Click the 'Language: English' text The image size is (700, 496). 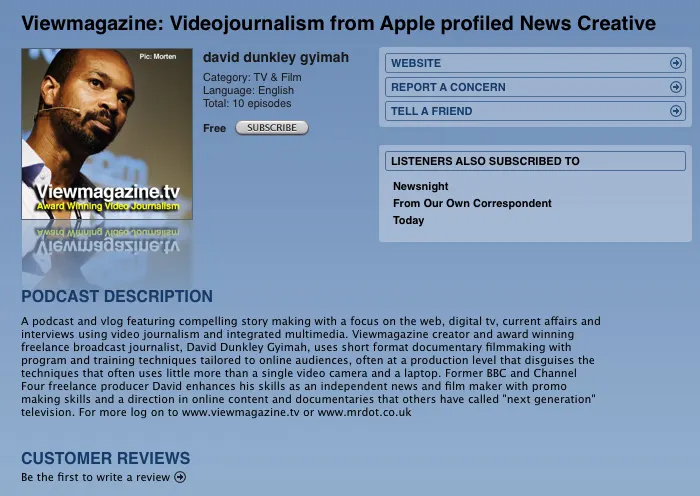248,90
